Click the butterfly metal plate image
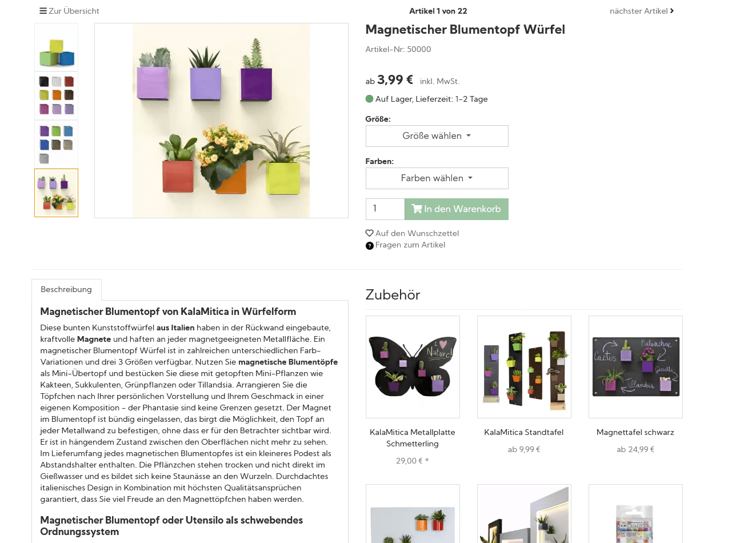Image resolution: width=756 pixels, height=543 pixels. 413,367
